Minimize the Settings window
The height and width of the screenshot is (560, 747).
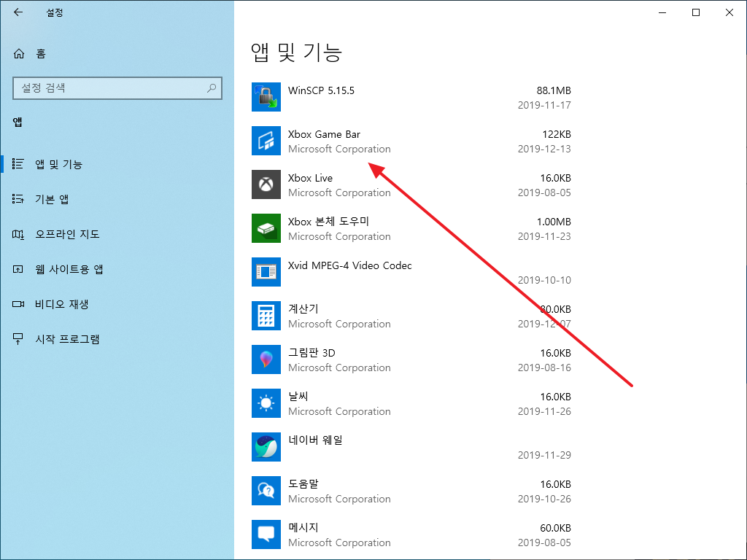click(662, 12)
